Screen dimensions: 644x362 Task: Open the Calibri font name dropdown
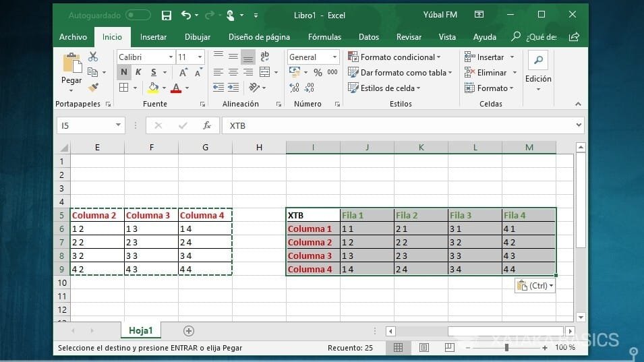tap(171, 57)
